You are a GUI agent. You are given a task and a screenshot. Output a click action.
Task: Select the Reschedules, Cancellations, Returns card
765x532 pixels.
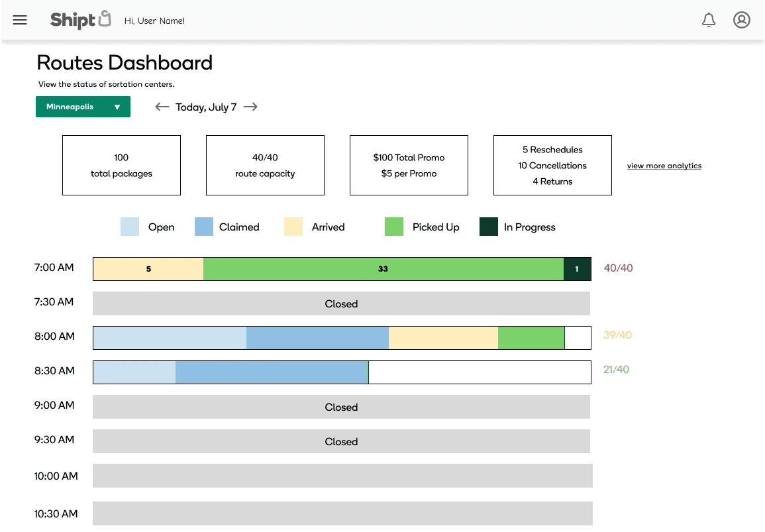tap(552, 166)
